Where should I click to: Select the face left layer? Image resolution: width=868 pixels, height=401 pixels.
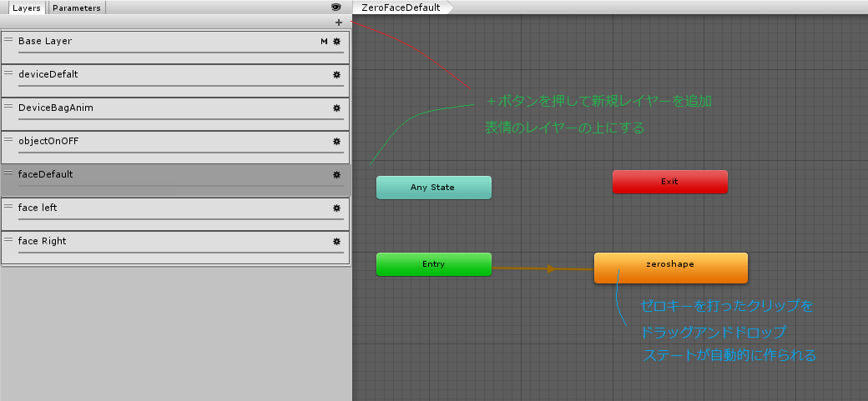[175, 214]
